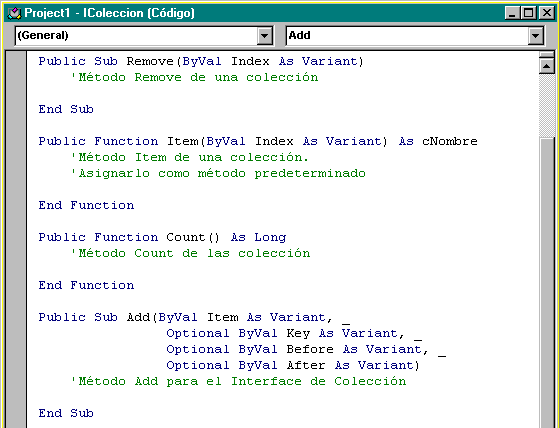This screenshot has width=560, height=428.
Task: Open the (General) object dropdown arrow
Action: pos(265,36)
